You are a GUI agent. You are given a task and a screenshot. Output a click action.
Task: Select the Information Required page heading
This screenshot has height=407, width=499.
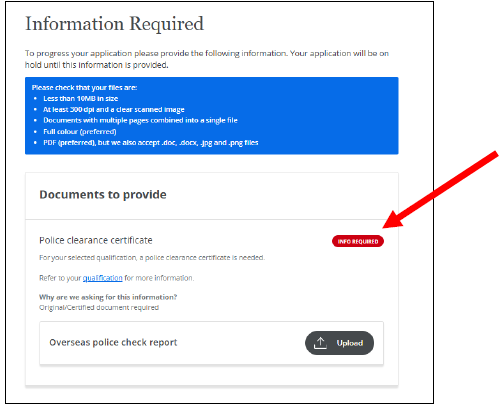pyautogui.click(x=114, y=24)
